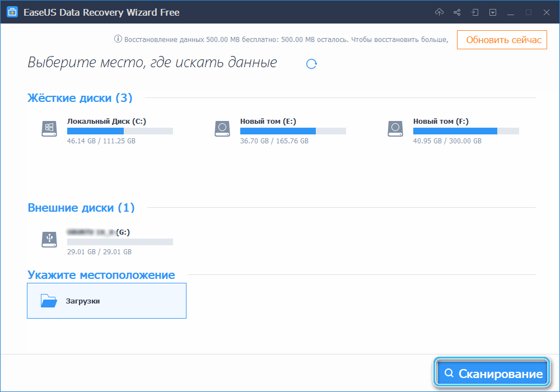The width and height of the screenshot is (560, 392).
Task: Click the EaseUS logo in top-left corner
Action: [x=12, y=11]
